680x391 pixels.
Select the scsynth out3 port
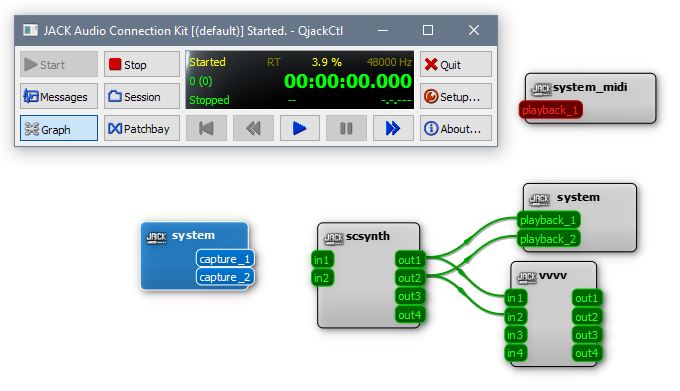[x=409, y=296]
